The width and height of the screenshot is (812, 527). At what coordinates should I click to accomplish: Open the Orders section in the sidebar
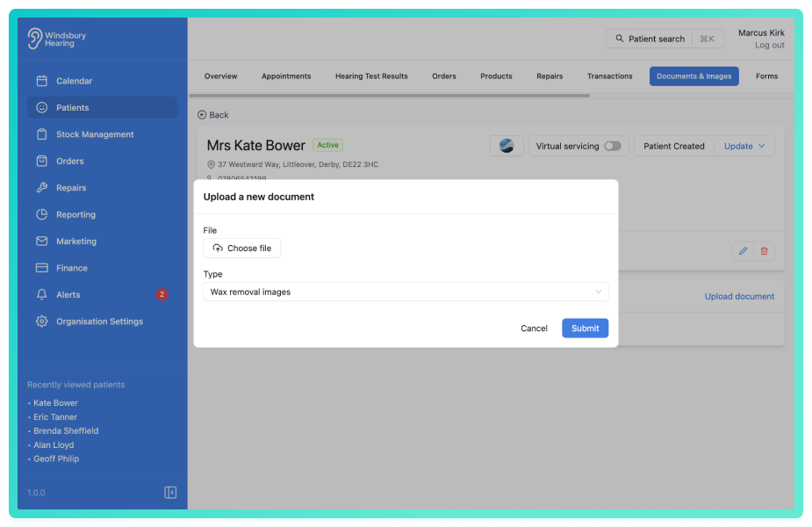pyautogui.click(x=102, y=161)
